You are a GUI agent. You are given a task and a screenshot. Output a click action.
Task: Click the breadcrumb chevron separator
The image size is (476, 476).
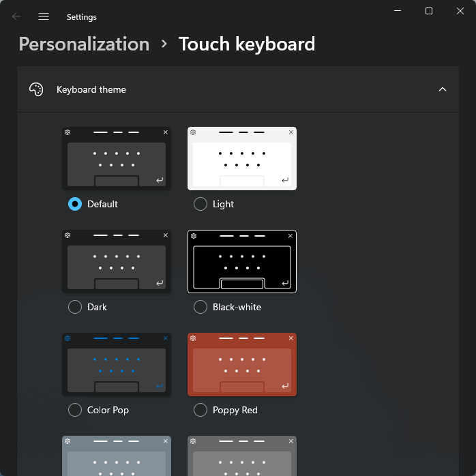click(164, 44)
